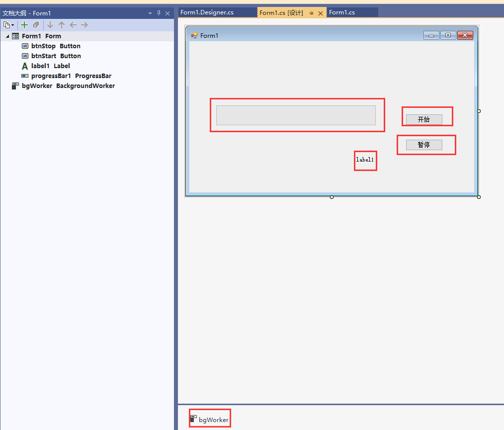Click the designed form's red close button
Viewport: 504px width, 430px height.
pyautogui.click(x=465, y=35)
